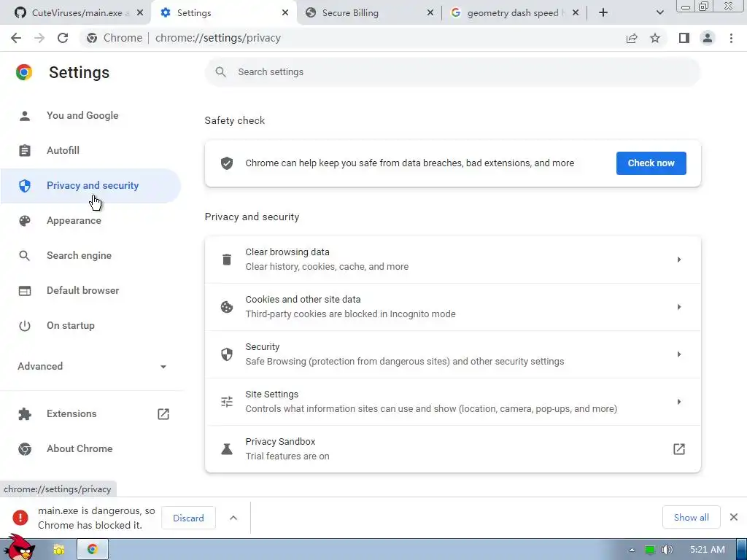Click the Search settings field
The image size is (747, 560).
tap(452, 72)
